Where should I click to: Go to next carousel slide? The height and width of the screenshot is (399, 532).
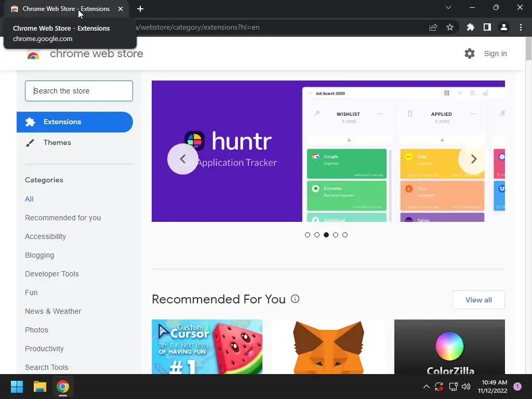474,159
